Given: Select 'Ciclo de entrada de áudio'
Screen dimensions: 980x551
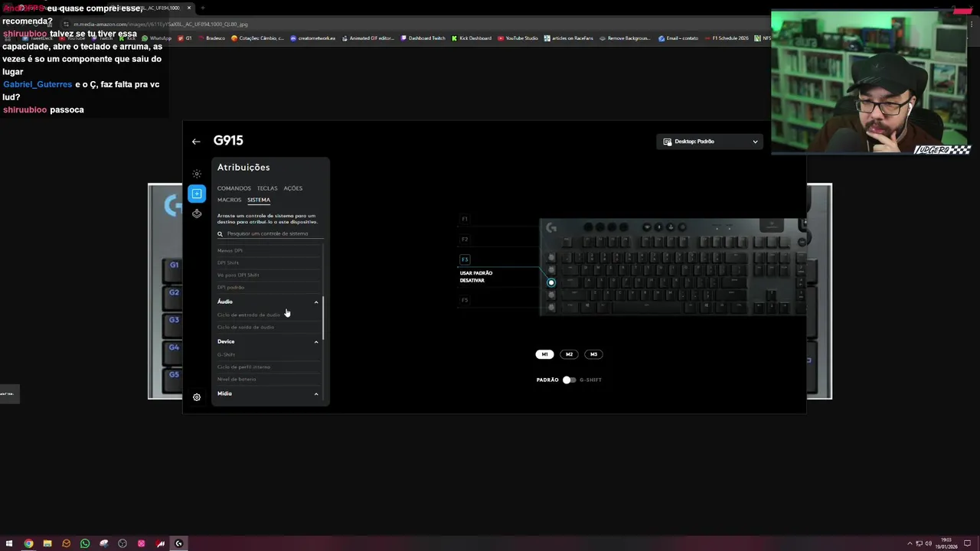Looking at the screenshot, I should [x=249, y=315].
